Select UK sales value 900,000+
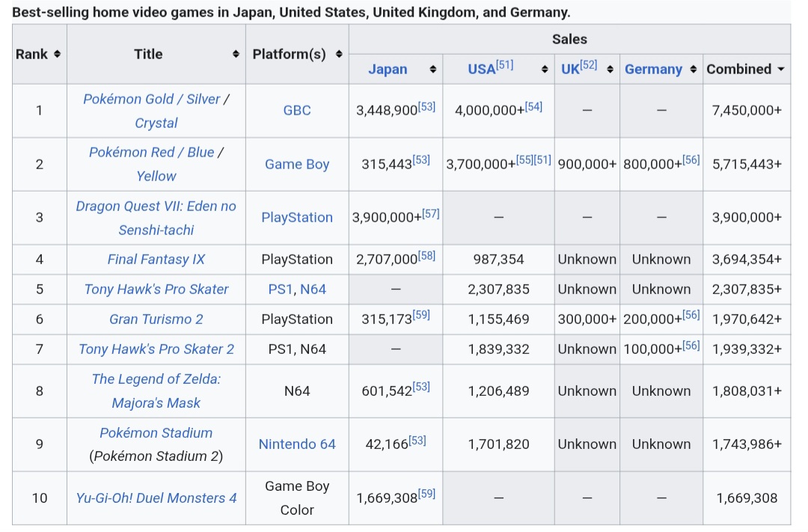Image resolution: width=808 pixels, height=532 pixels. [587, 165]
